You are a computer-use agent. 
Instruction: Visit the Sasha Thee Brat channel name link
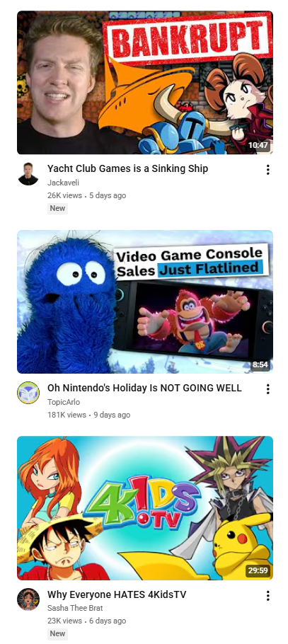tap(75, 608)
